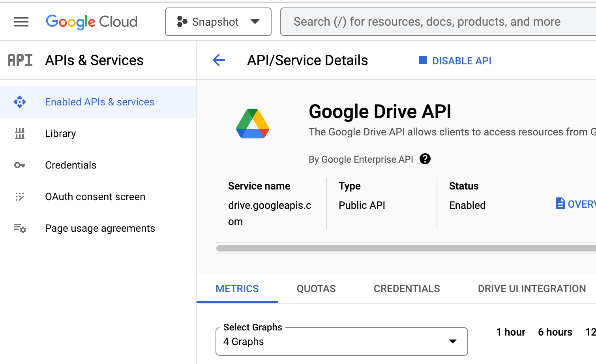This screenshot has width=596, height=364.
Task: Switch to the CREDENTIALS tab
Action: pos(407,289)
